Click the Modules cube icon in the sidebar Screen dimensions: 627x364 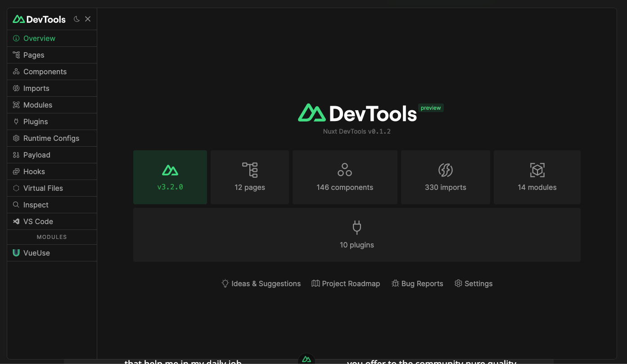(x=16, y=105)
